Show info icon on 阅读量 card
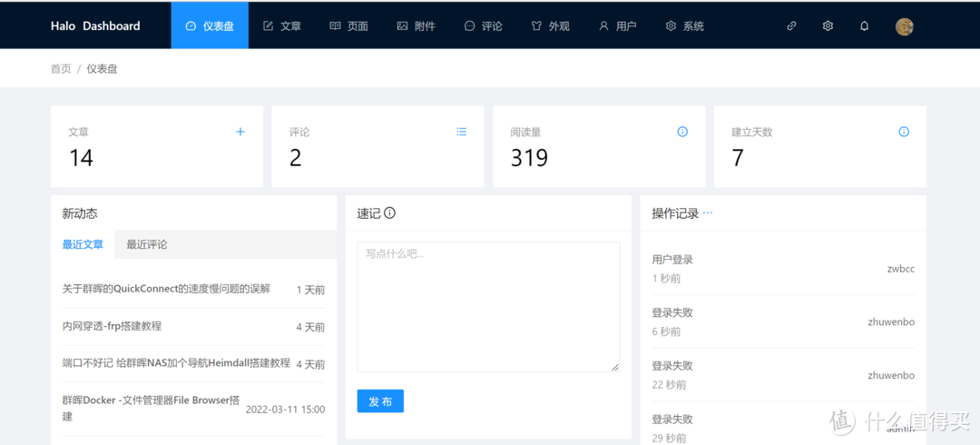The width and height of the screenshot is (980, 445). pos(682,132)
